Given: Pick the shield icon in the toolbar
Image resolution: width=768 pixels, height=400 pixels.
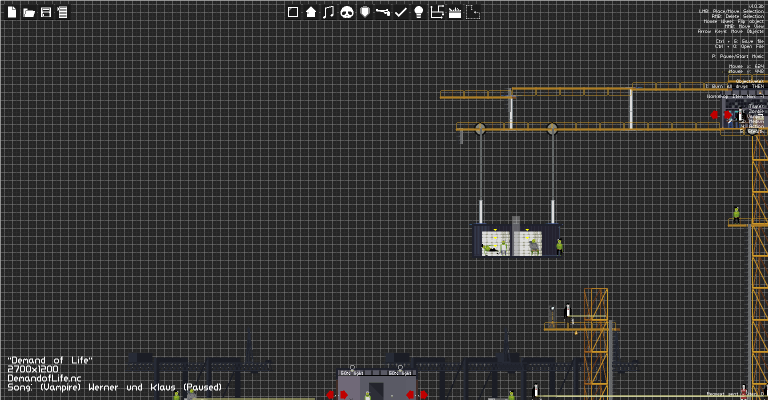Looking at the screenshot, I should tap(365, 12).
